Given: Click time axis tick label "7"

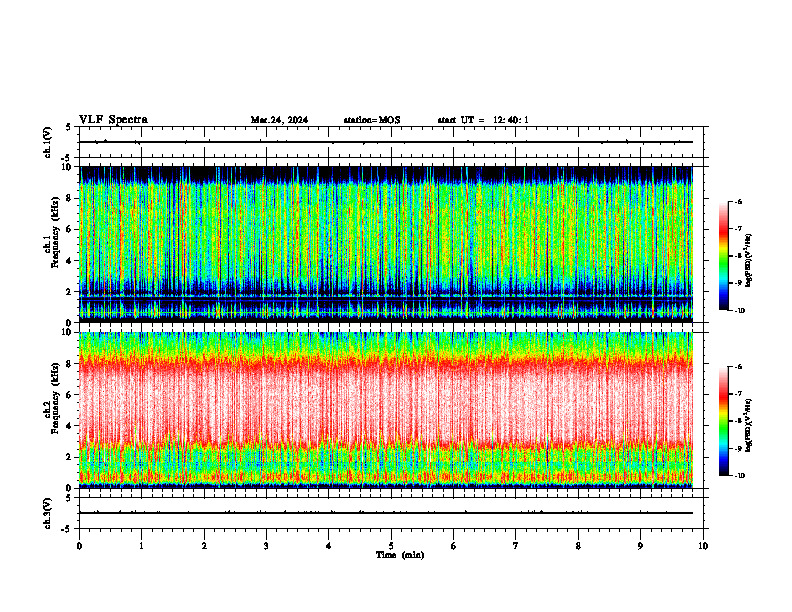Looking at the screenshot, I should point(516,546).
